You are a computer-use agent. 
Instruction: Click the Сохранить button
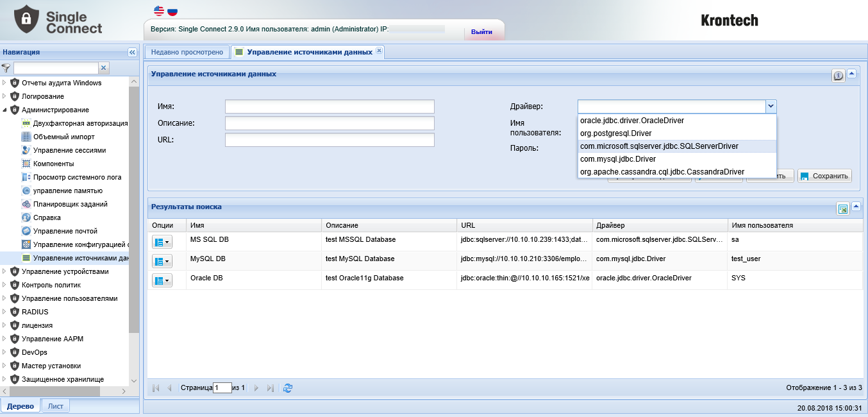[x=824, y=176]
